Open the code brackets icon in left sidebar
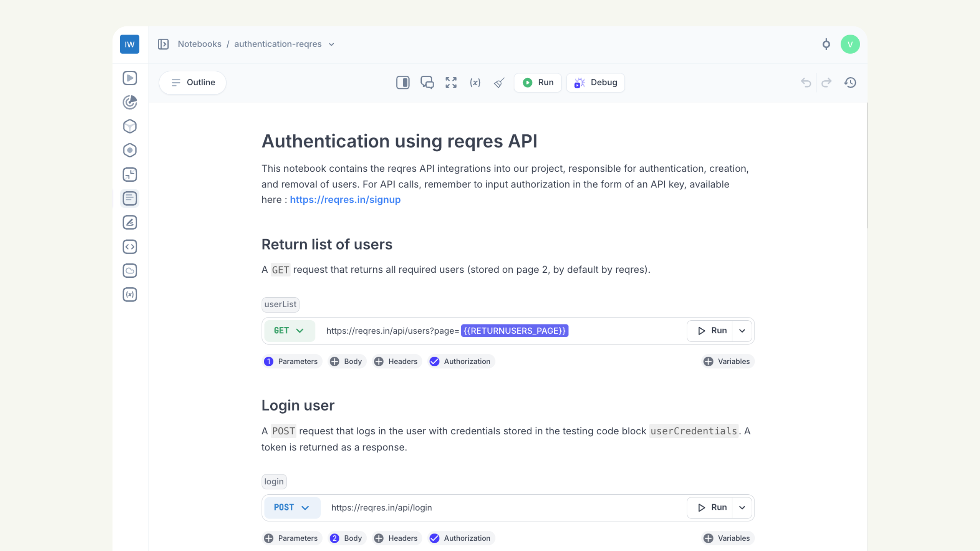The width and height of the screenshot is (980, 551). coord(130,247)
